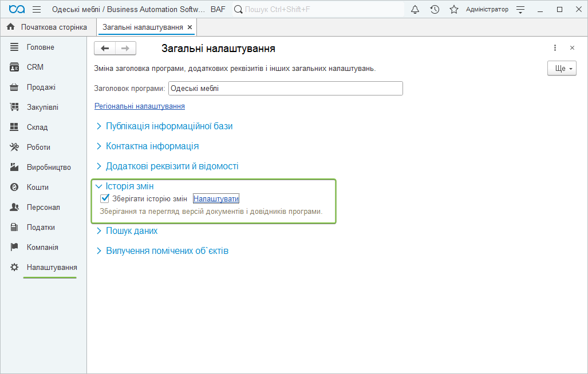The height and width of the screenshot is (374, 588).
Task: Click the home icon on start page tab
Action: 10,27
